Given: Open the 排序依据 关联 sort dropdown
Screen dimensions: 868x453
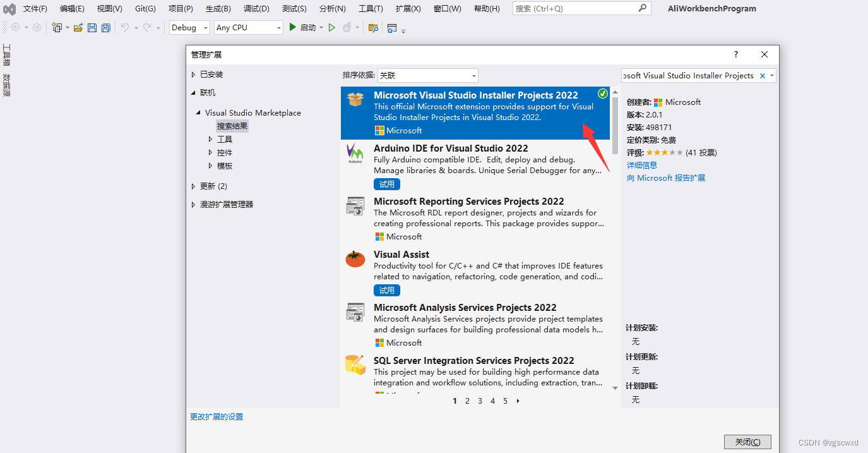Looking at the screenshot, I should point(428,75).
